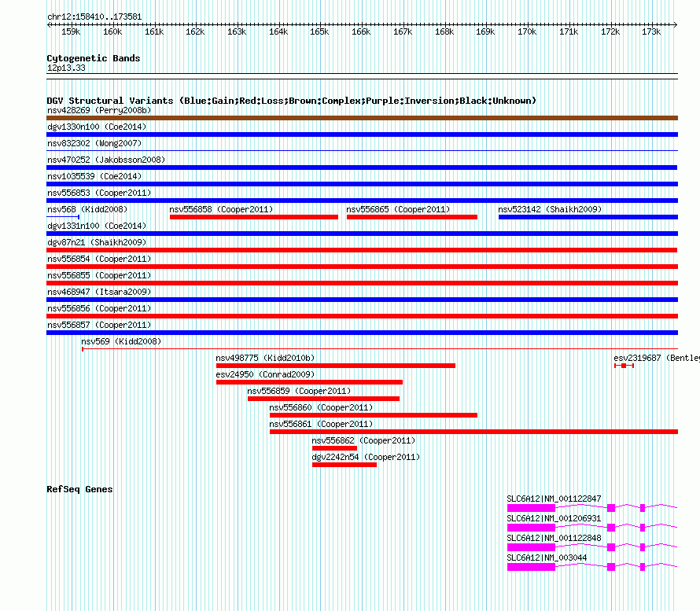Click the chr12:158410..173581 region label
This screenshot has height=611, width=700.
94,17
